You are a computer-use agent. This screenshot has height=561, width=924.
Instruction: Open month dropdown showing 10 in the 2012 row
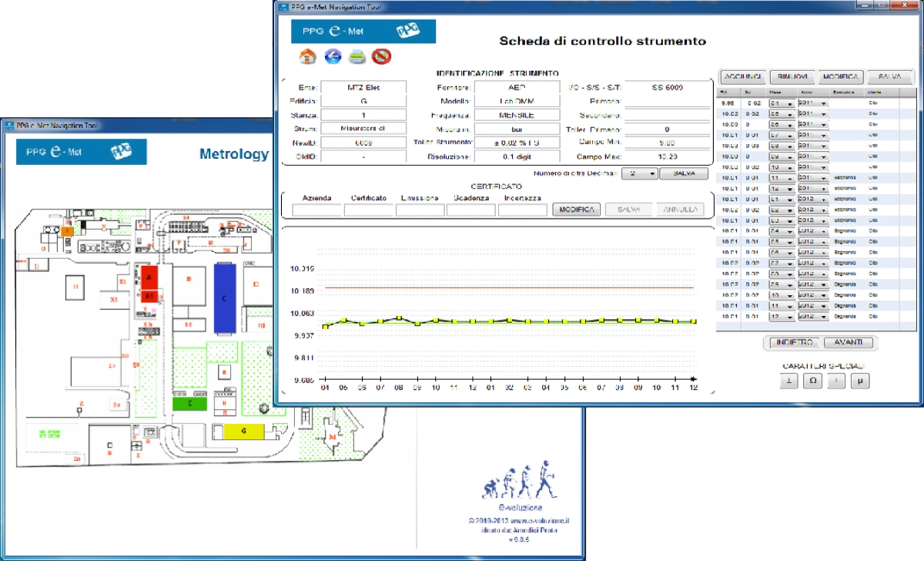(782, 295)
